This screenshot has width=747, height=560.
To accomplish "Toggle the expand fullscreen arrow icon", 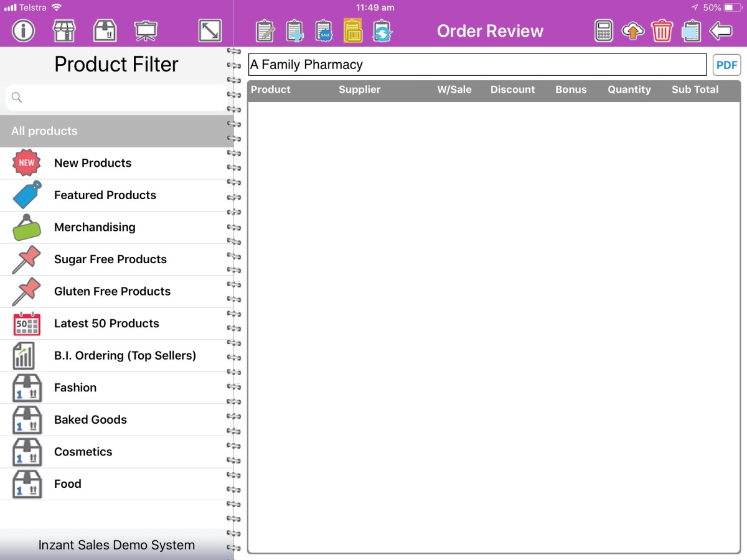I will click(210, 30).
